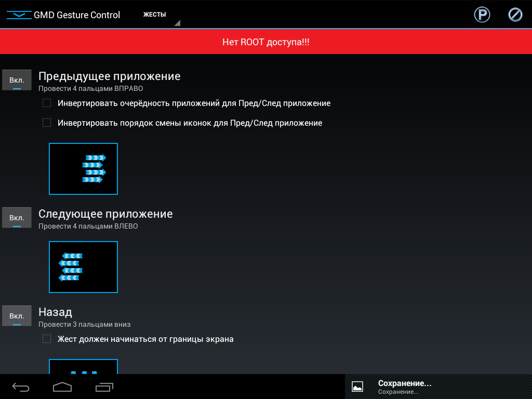Tap the red 'Нет ROOT доступа!!!' banner
Image resolution: width=532 pixels, height=399 pixels.
(x=266, y=42)
